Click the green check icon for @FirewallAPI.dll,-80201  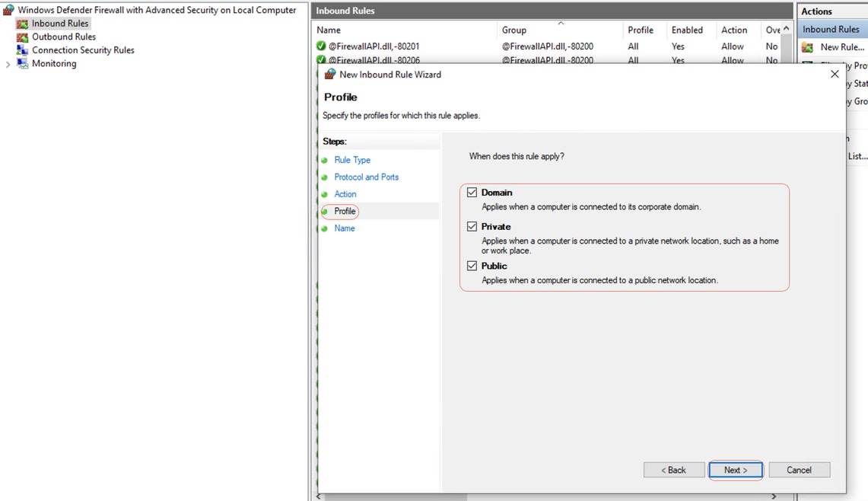321,46
